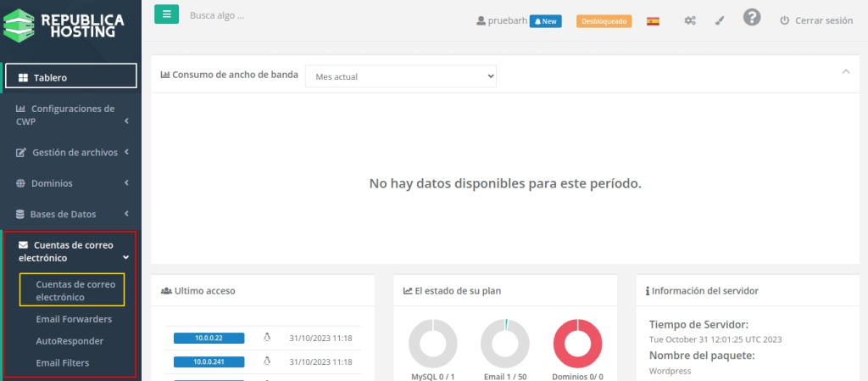This screenshot has width=868, height=381.
Task: Click the pruebarh user profile icon
Action: (481, 21)
